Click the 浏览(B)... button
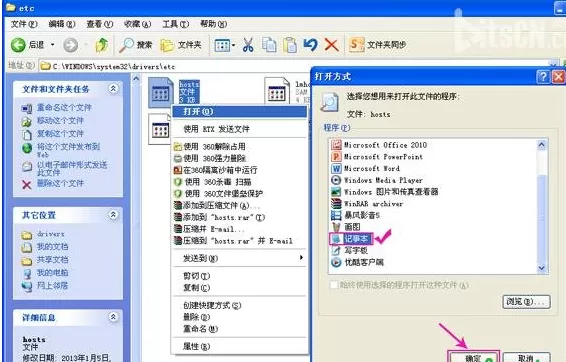The width and height of the screenshot is (566, 362). 526,301
